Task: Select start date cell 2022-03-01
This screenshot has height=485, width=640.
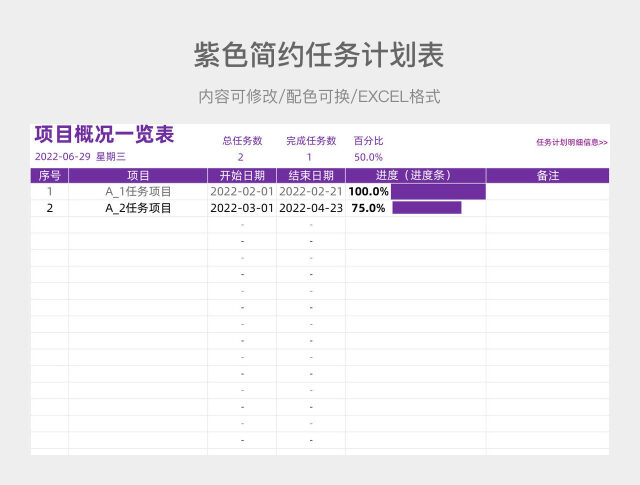Action: [x=242, y=208]
